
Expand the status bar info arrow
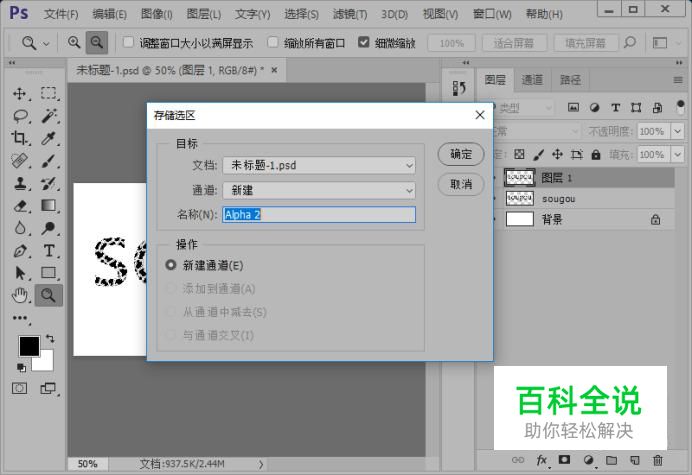(261, 464)
